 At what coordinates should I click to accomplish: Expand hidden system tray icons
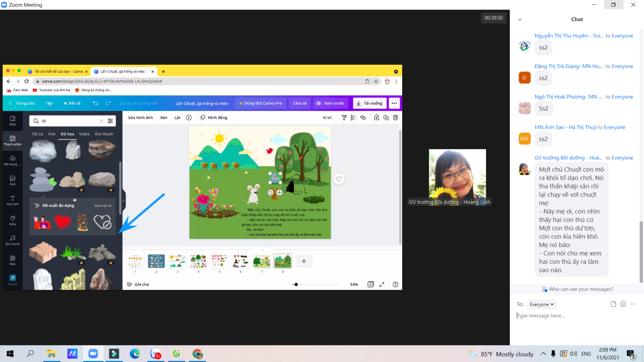click(543, 354)
